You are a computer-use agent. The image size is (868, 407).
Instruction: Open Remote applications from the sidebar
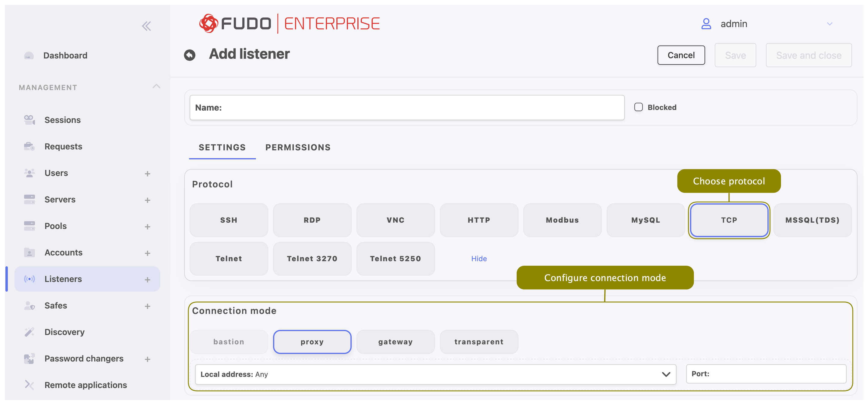point(86,385)
